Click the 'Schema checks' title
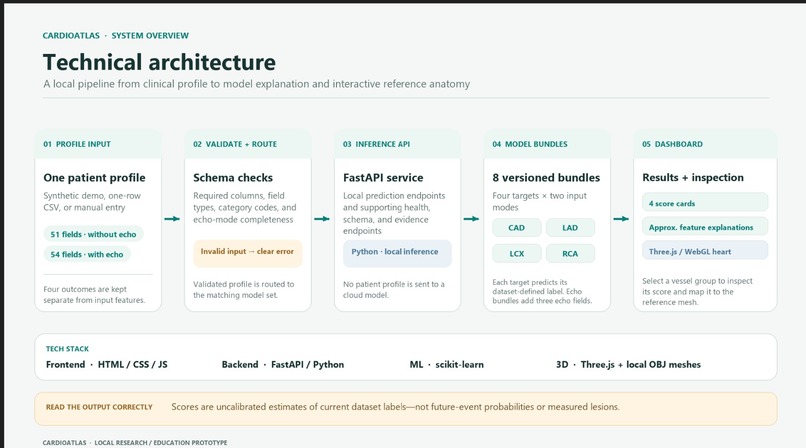 coord(233,178)
